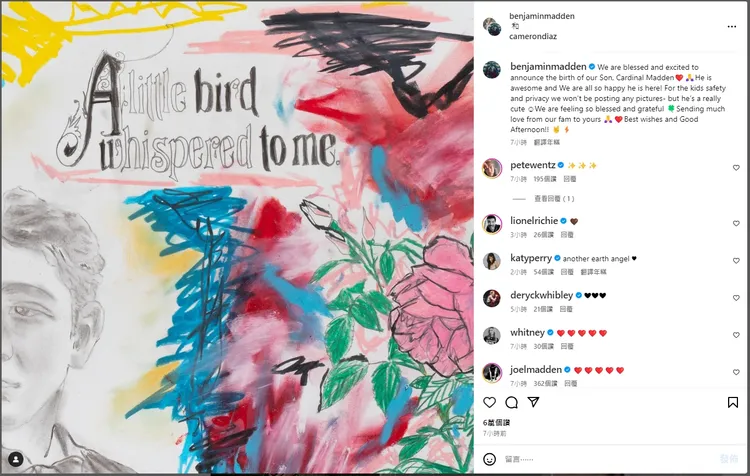Open comments with the speech bubble icon

pos(511,402)
